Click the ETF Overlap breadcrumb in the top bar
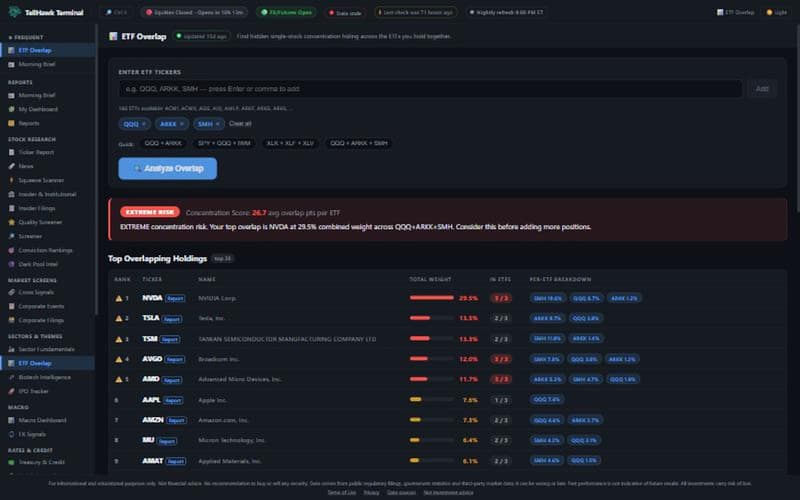Screen dimensions: 800x500 tap(735, 12)
